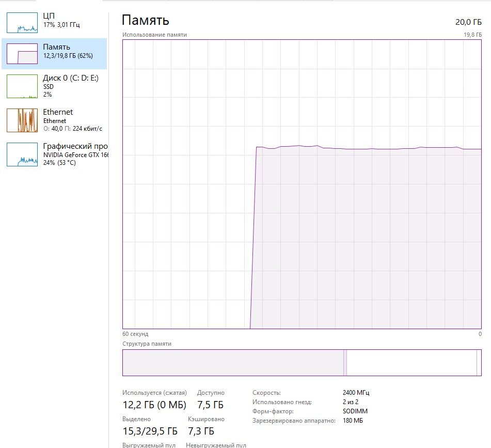Click the Выгружаемый пул label
The image size is (491, 448).
pyautogui.click(x=149, y=445)
